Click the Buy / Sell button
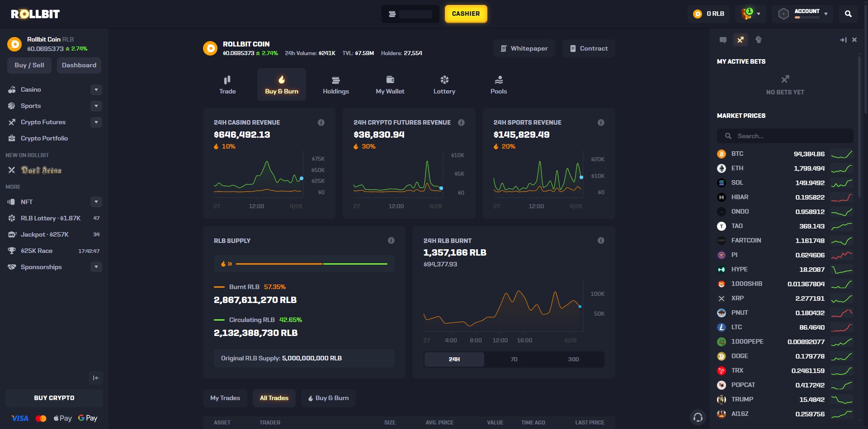Viewport: 868px width, 429px height. 29,65
